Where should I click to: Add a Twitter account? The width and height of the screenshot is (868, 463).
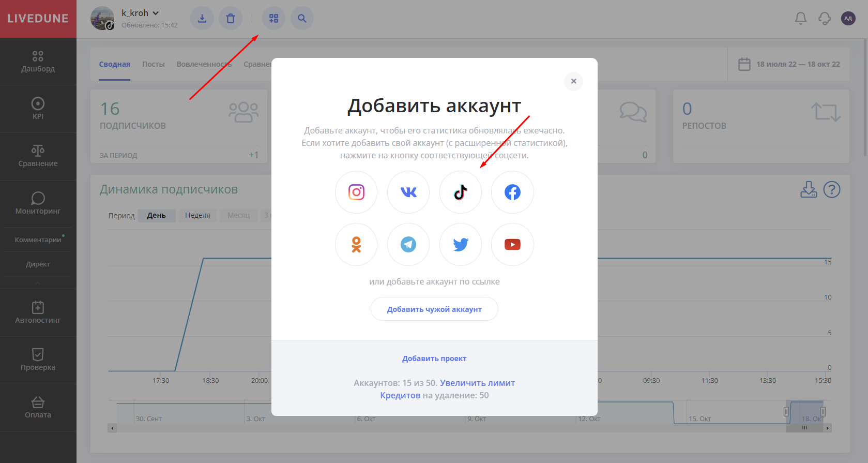(461, 244)
